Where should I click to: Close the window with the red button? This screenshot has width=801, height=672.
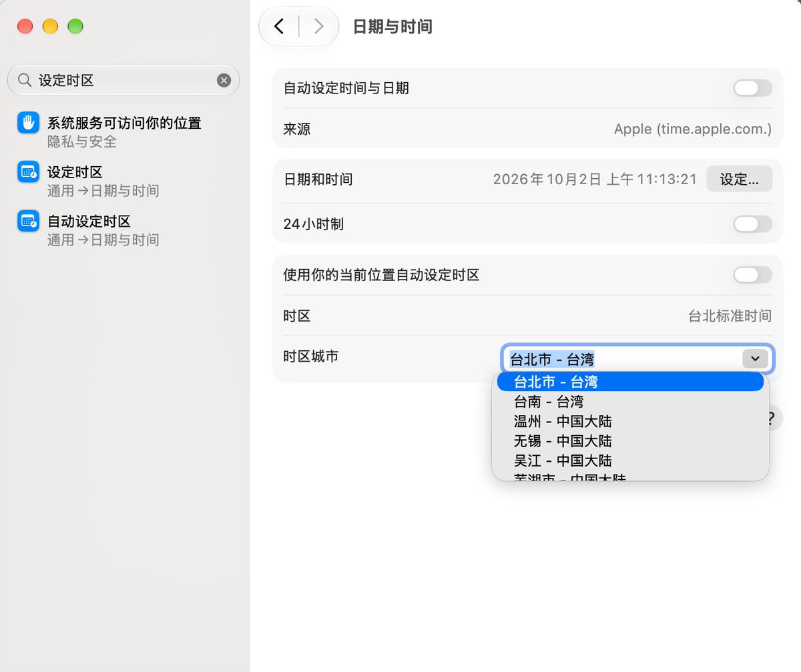[25, 27]
